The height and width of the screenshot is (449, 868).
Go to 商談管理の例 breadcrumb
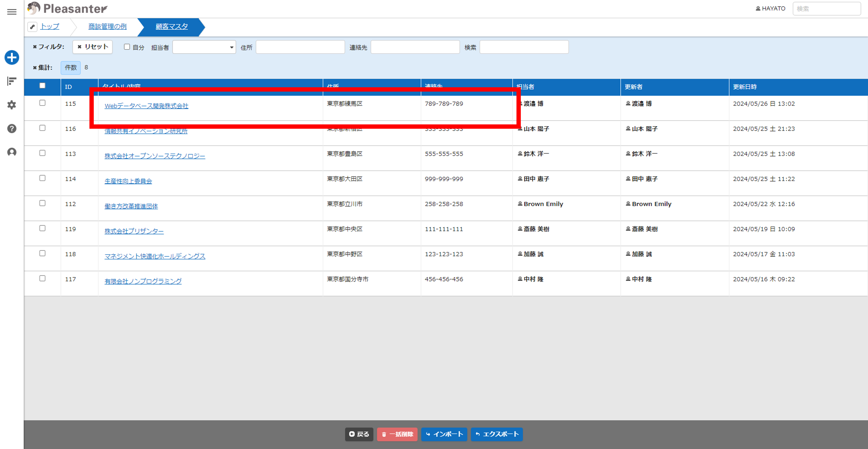point(107,26)
